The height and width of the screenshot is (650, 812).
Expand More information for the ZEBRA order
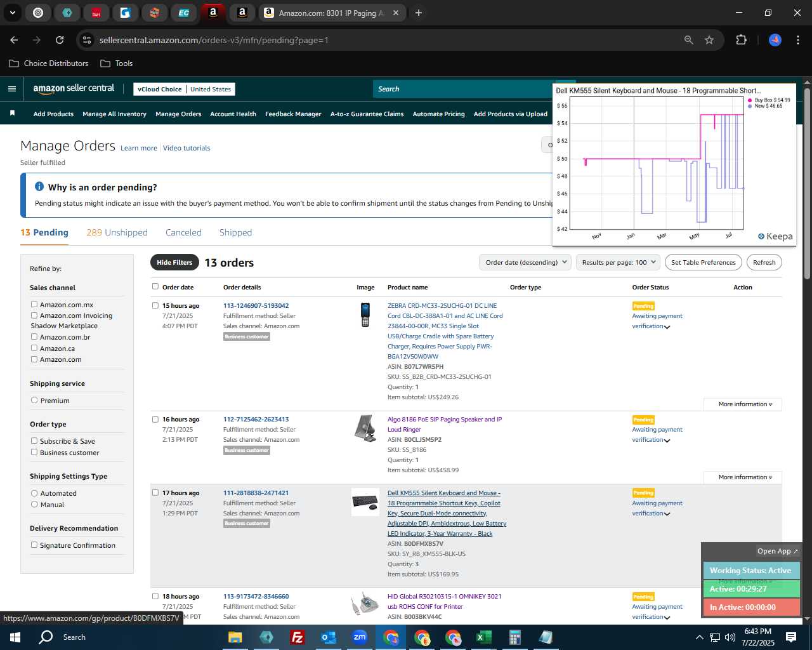(x=743, y=404)
